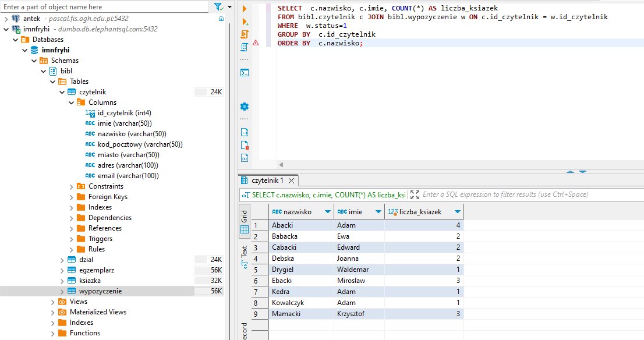This screenshot has height=340, width=644.
Task: Open the blue gear settings icon
Action: [245, 107]
